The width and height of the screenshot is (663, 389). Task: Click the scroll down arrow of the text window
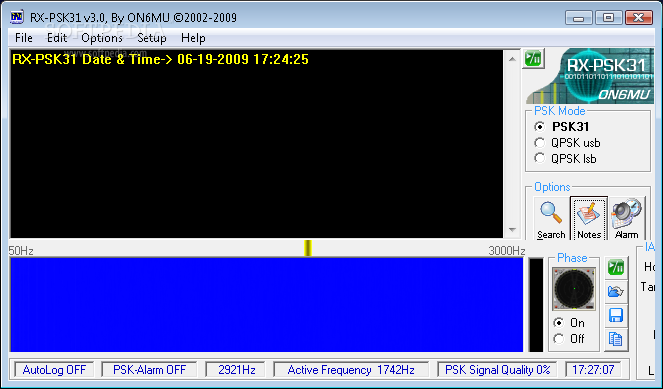512,230
